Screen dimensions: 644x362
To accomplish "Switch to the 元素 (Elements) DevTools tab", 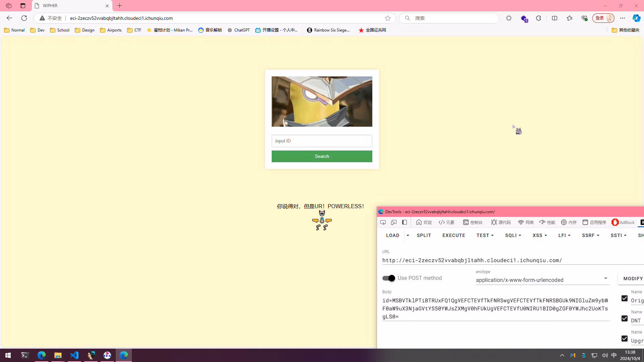I will 446,222.
